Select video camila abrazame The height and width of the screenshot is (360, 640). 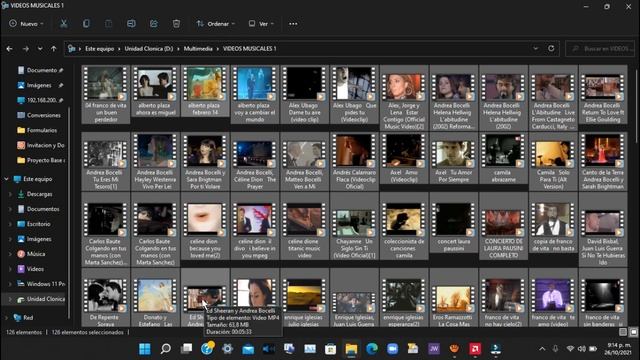(503, 158)
